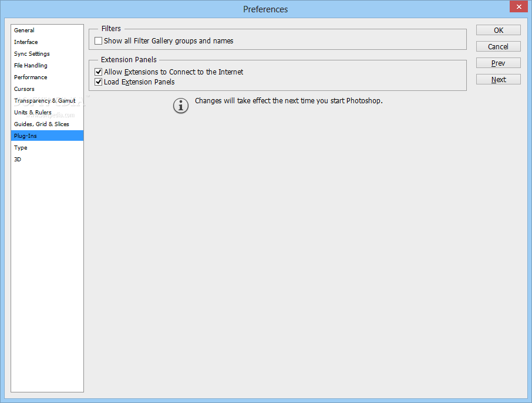The height and width of the screenshot is (403, 532).
Task: Uncheck Allow Extensions to Connect to Internet
Action: (99, 72)
